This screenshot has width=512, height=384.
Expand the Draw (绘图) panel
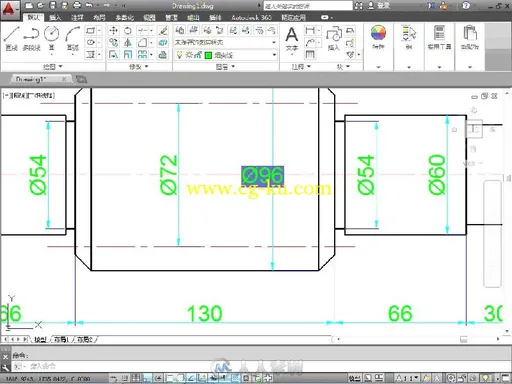click(53, 67)
